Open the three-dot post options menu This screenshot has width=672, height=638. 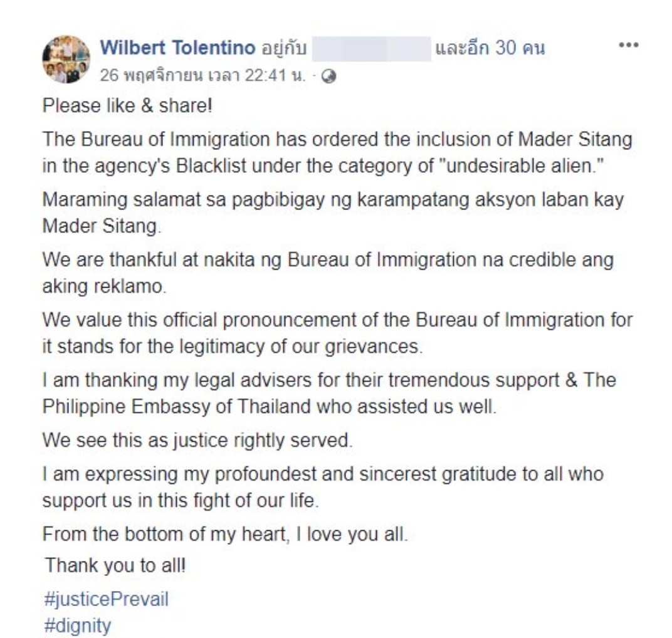[x=628, y=44]
